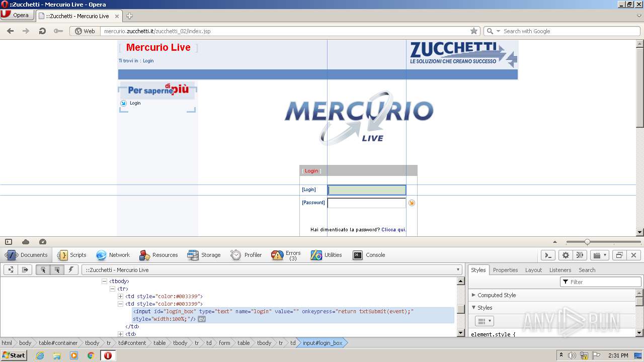Select td#content in breadcrumb
Screen dimensions: 644x362
point(132,343)
